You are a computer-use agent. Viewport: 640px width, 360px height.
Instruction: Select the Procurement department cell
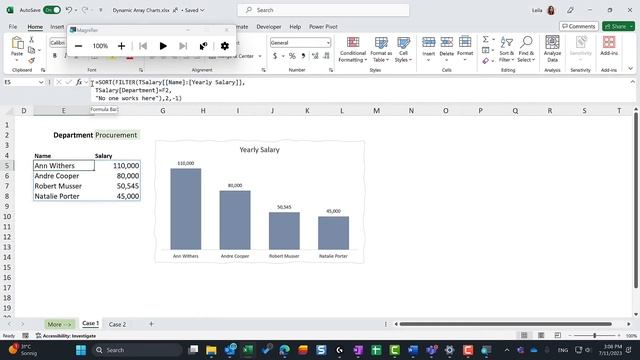tap(117, 135)
